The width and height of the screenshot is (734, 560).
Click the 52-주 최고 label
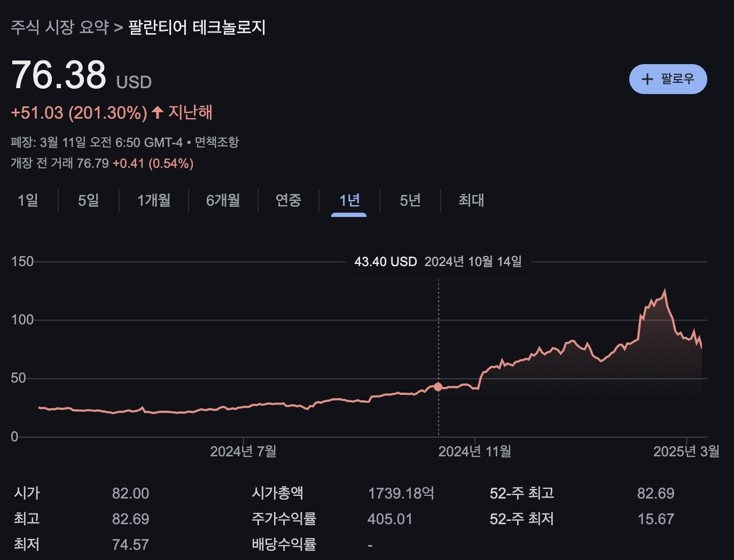tap(522, 493)
